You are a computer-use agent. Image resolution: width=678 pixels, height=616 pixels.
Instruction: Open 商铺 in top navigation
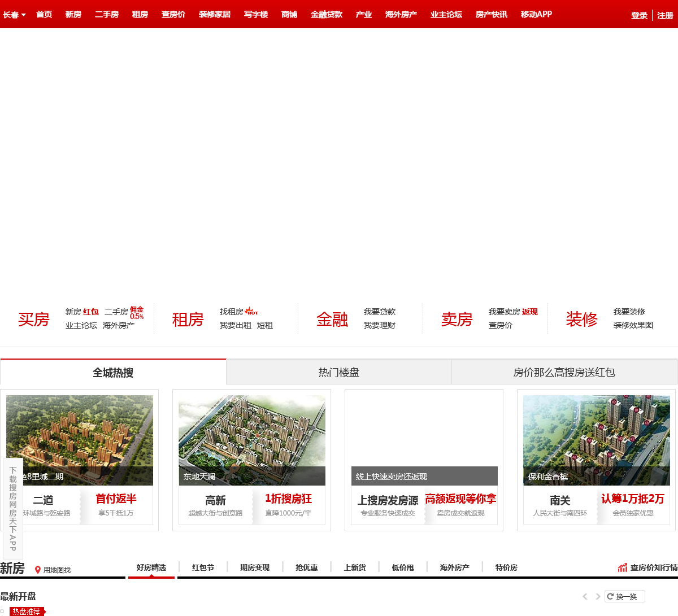coord(289,15)
